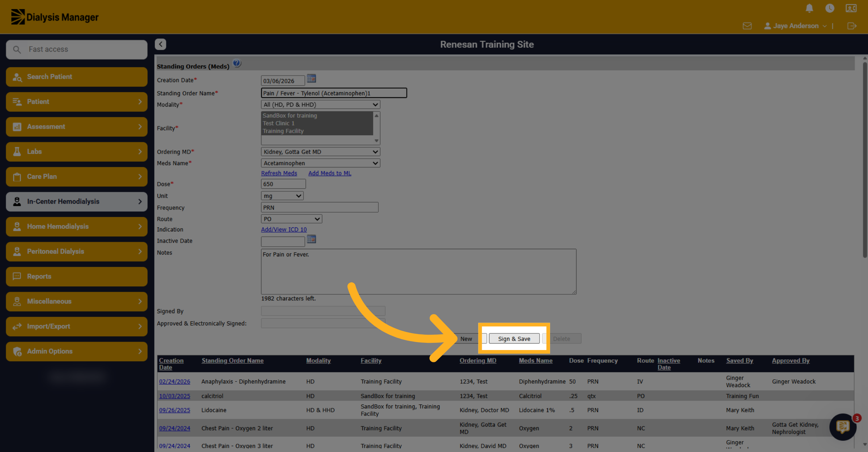The width and height of the screenshot is (868, 452).
Task: Open the 02/24/2026 standing order row
Action: point(174,381)
